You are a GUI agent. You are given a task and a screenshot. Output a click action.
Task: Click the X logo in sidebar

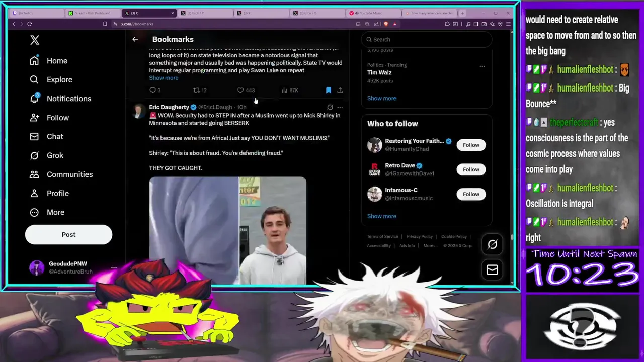[35, 40]
